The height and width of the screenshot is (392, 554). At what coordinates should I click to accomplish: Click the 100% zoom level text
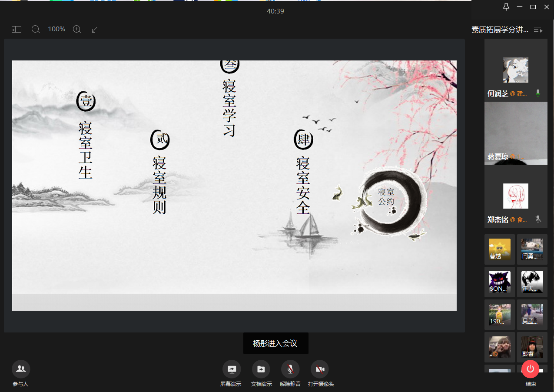pos(56,29)
